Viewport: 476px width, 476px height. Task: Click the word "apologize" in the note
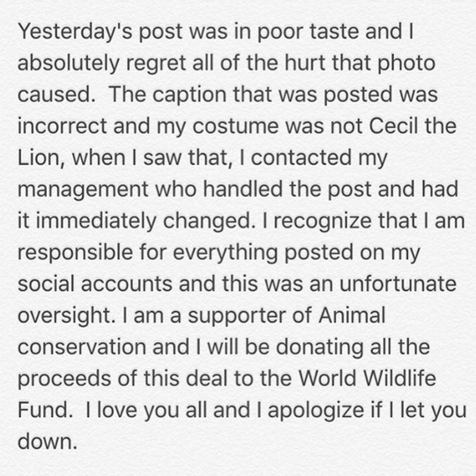316,411
